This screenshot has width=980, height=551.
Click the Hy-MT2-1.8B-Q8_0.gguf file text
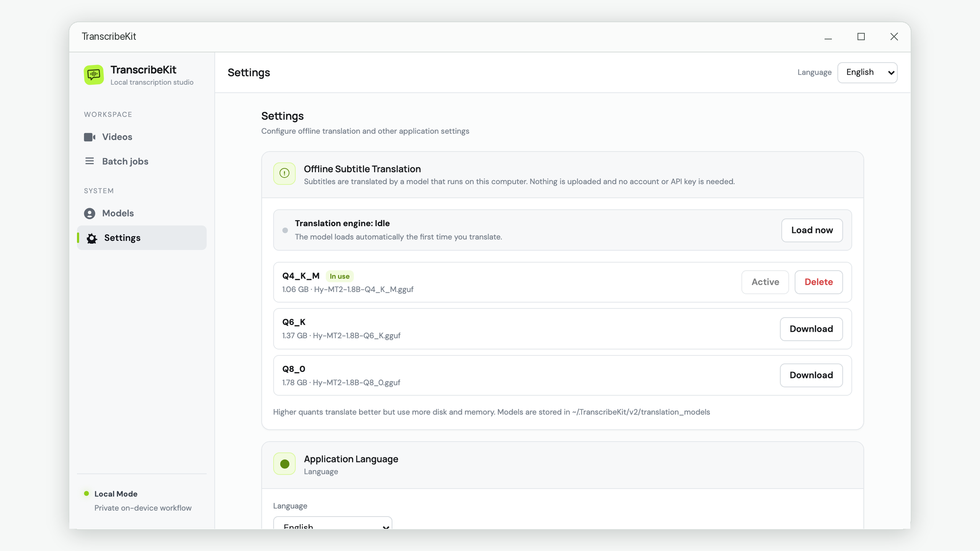point(356,383)
